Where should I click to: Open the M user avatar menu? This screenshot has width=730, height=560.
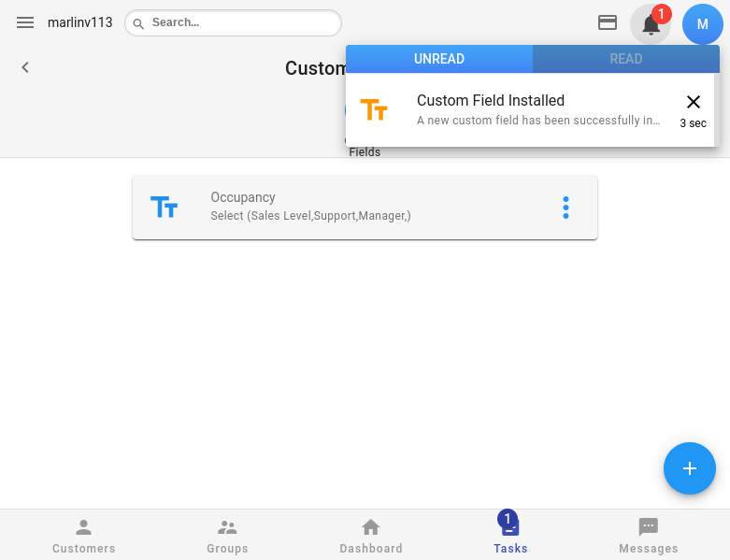(x=703, y=24)
